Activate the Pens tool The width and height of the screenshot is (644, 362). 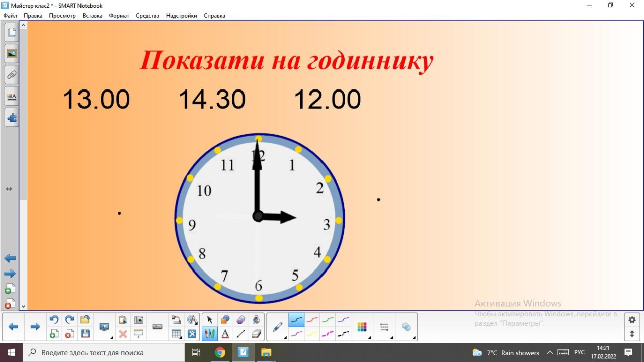(210, 334)
